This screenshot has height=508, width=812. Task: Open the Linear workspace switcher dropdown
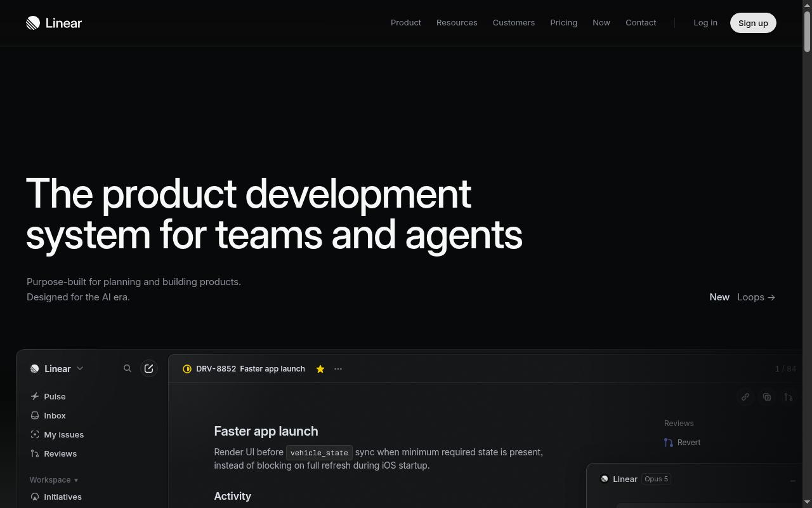click(x=57, y=368)
